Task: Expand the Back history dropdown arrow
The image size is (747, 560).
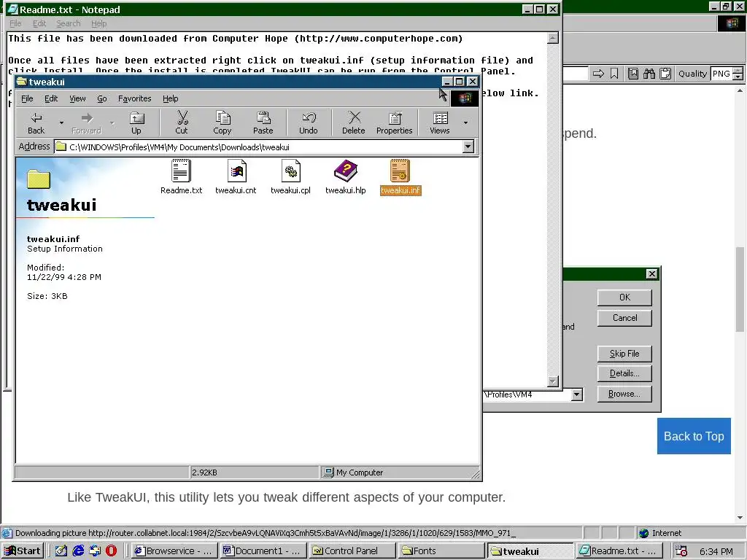Action: coord(61,122)
